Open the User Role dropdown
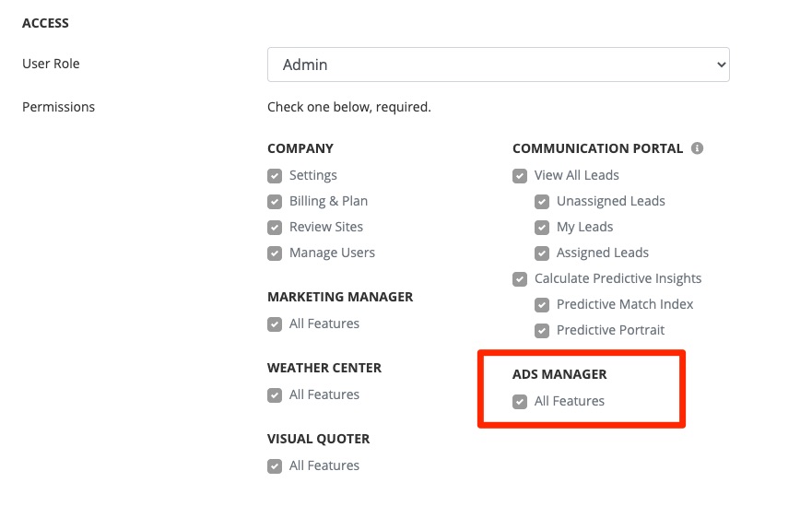 pyautogui.click(x=498, y=65)
